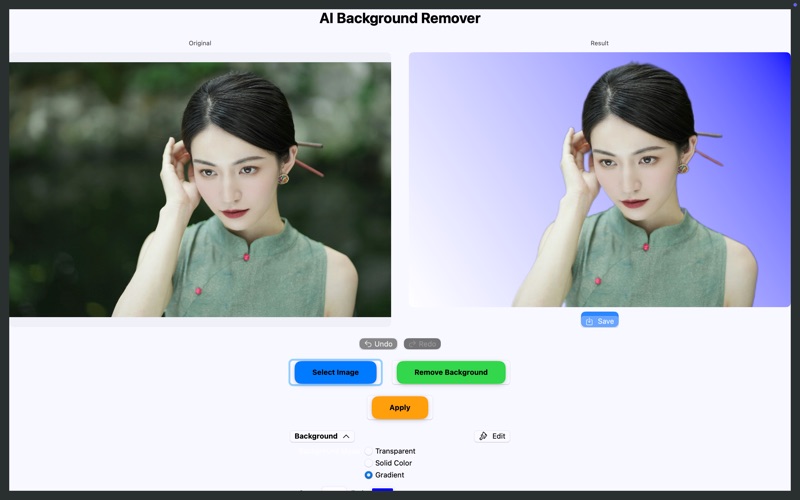Click the "Result" label above right image
Image resolution: width=800 pixels, height=500 pixels.
click(x=599, y=43)
